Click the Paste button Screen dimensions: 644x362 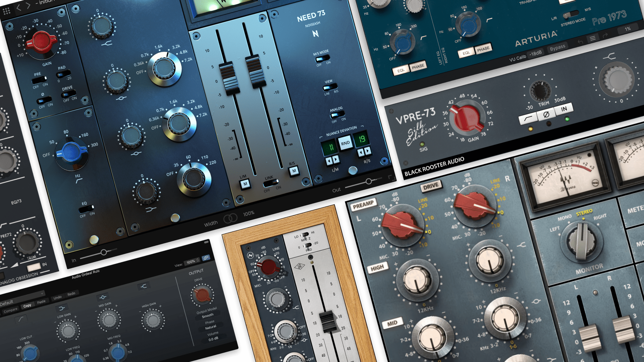(x=41, y=302)
